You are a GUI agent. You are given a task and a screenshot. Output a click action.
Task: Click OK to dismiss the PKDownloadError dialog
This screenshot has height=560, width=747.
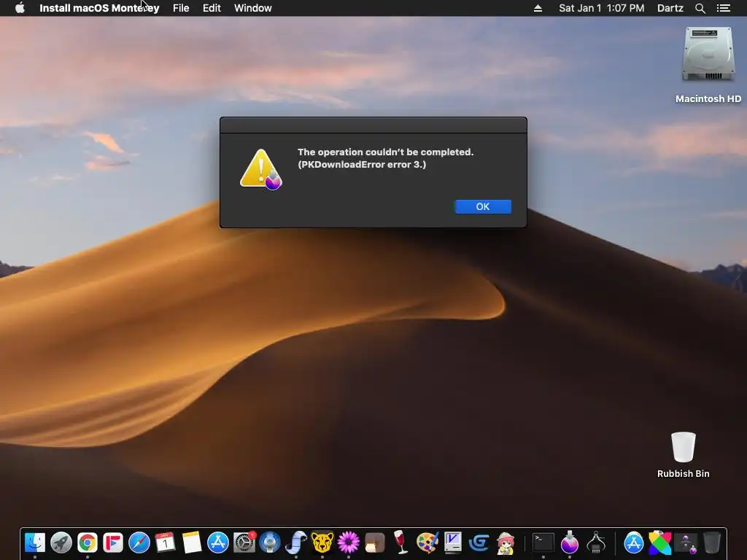point(483,206)
